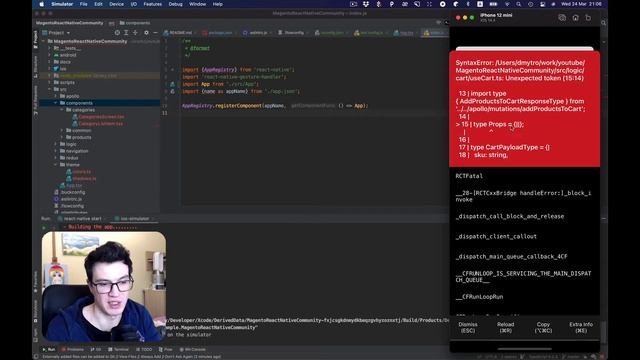Open the Run tool window button
Viewport: 640px width, 360px height.
pos(49,349)
